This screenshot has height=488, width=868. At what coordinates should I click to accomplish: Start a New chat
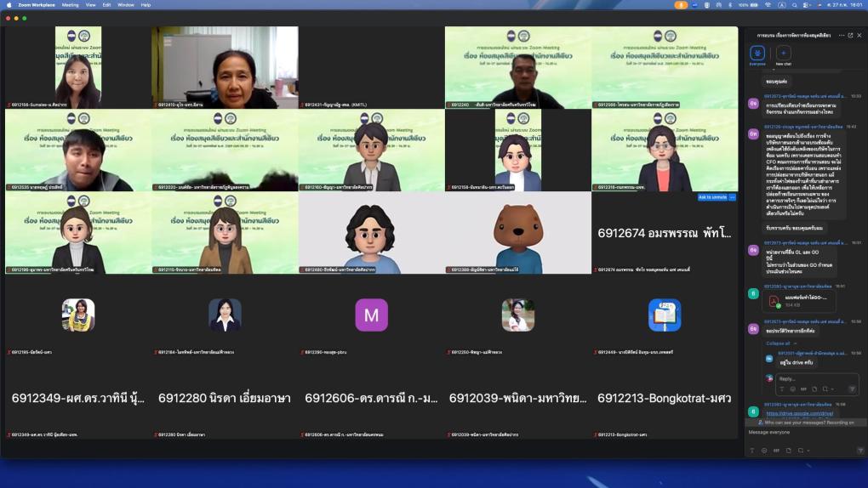click(x=783, y=54)
